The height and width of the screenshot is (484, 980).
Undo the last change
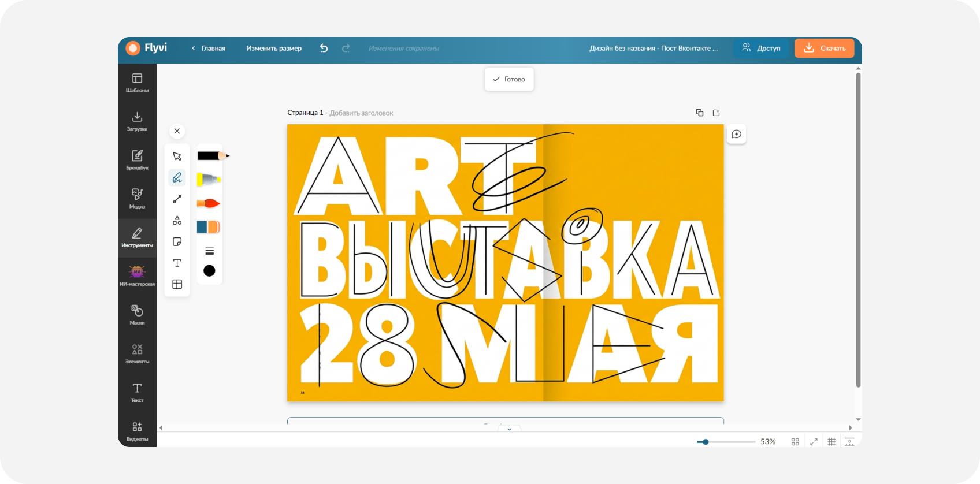point(324,48)
